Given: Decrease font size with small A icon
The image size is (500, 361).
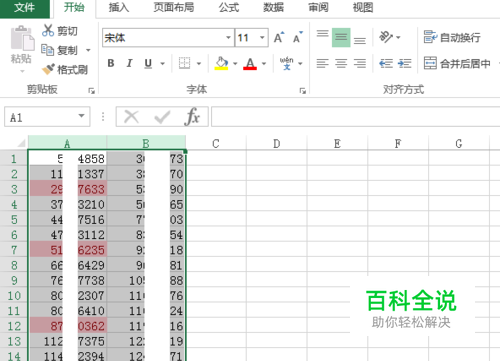Looking at the screenshot, I should 298,37.
